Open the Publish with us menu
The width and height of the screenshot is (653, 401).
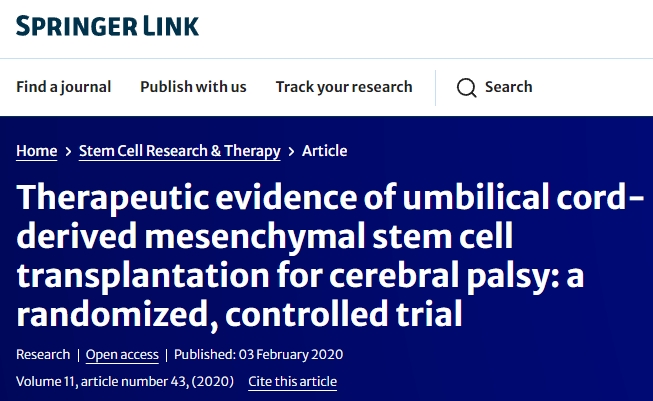tap(193, 87)
